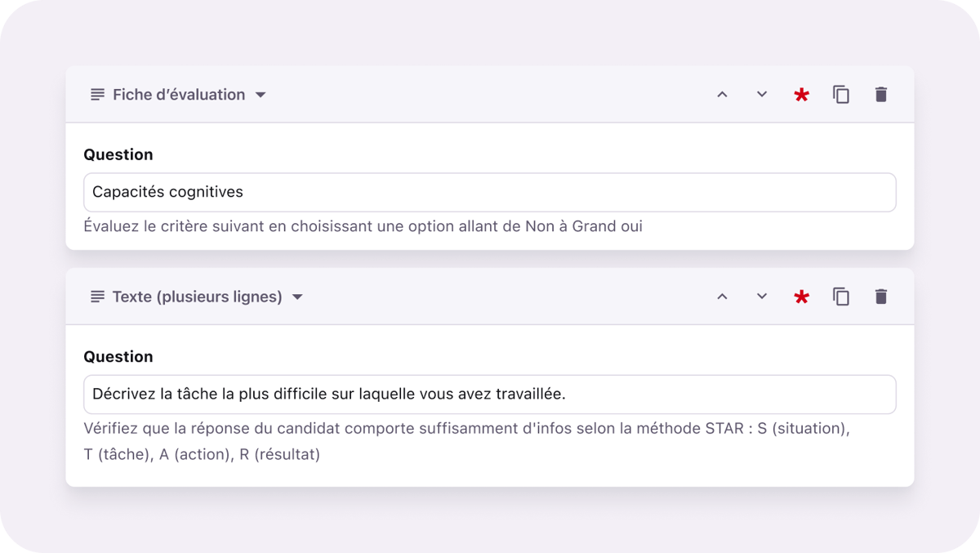980x553 pixels.
Task: Toggle required asterisk on Texte question
Action: coord(801,297)
